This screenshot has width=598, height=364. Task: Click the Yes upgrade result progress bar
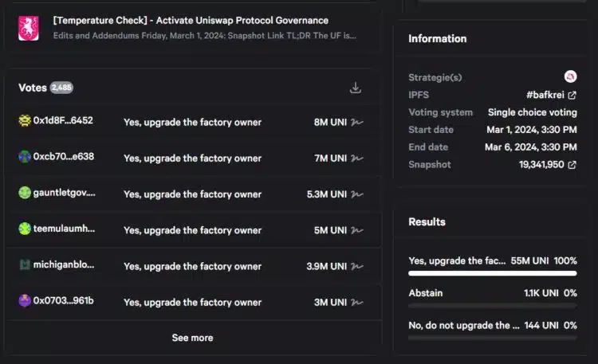pyautogui.click(x=493, y=273)
